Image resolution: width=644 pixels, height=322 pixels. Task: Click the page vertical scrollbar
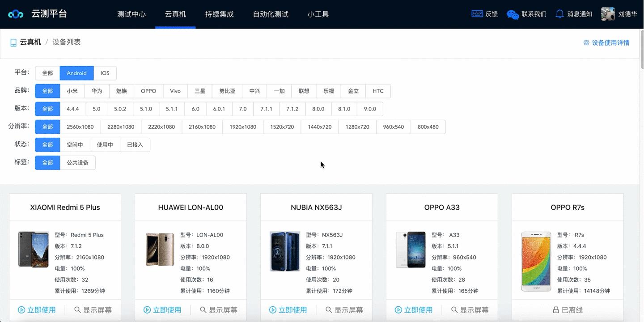[641, 51]
